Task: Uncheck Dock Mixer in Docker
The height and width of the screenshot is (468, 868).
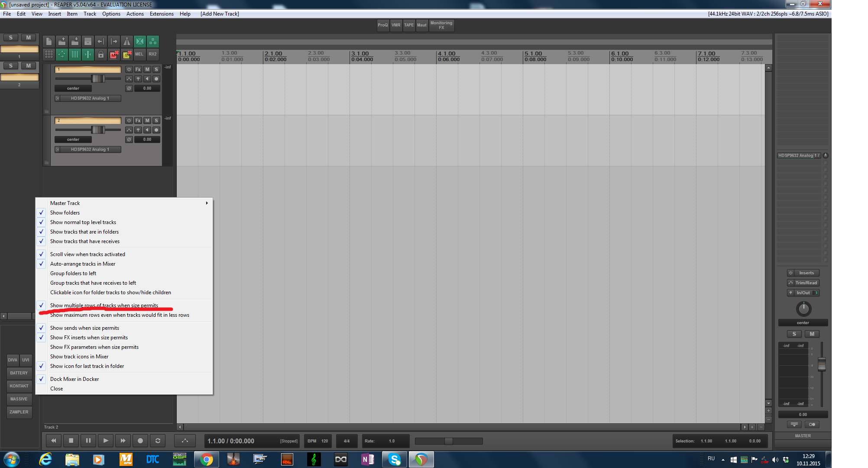Action: [x=74, y=379]
